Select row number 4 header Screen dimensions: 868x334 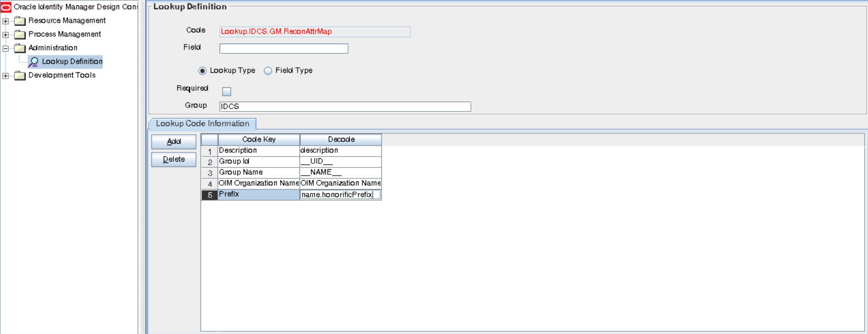click(x=210, y=184)
